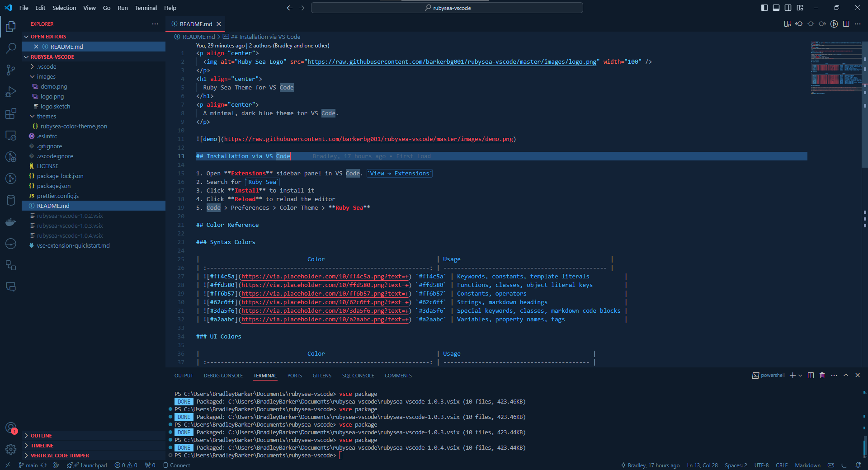Viewport: 868px width, 470px height.
Task: Click Spaces: 2 indentation setting
Action: [x=736, y=465]
